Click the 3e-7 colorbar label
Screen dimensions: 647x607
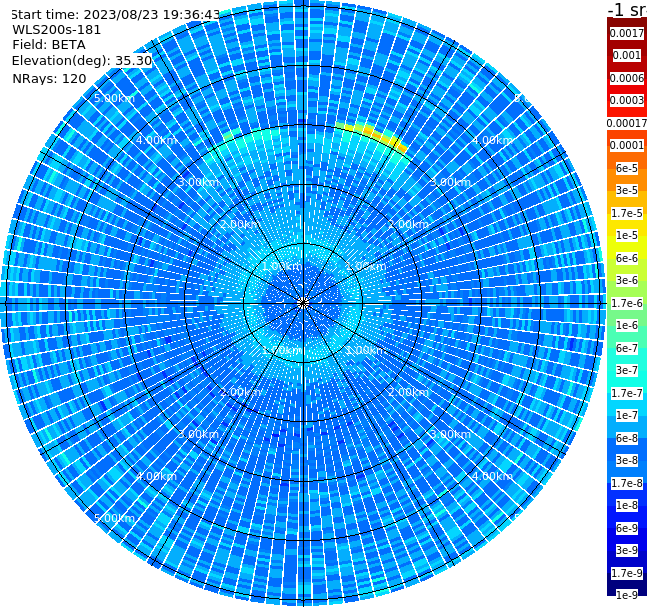coord(627,370)
